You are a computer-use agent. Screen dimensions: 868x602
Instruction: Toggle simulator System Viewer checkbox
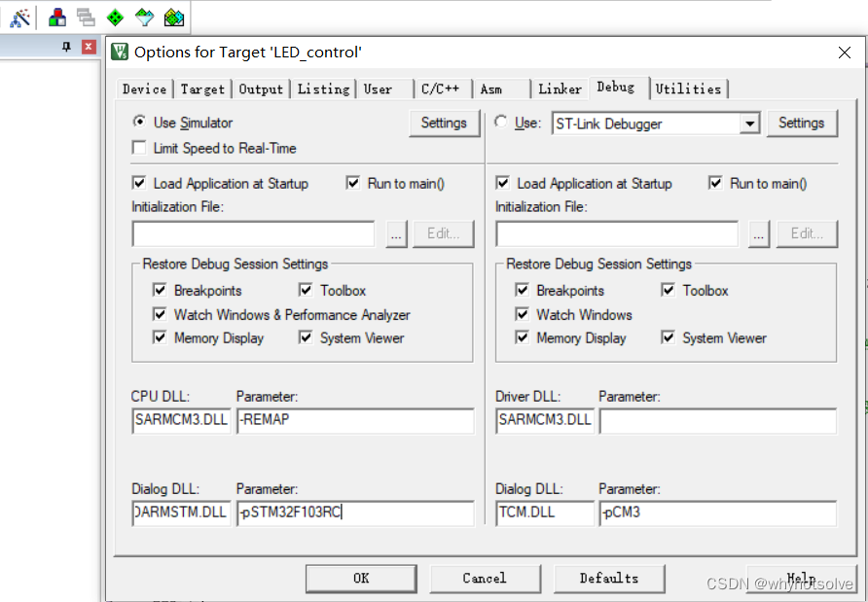point(306,337)
